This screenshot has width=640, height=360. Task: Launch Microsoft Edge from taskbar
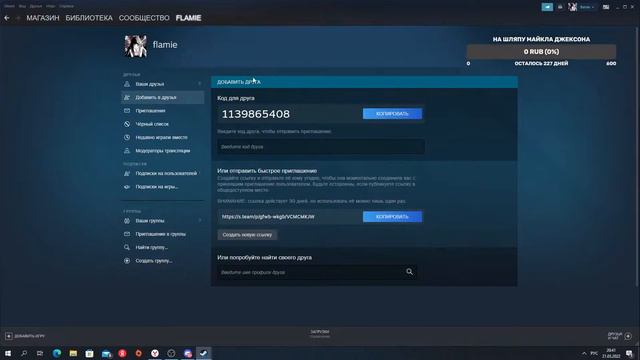point(57,353)
